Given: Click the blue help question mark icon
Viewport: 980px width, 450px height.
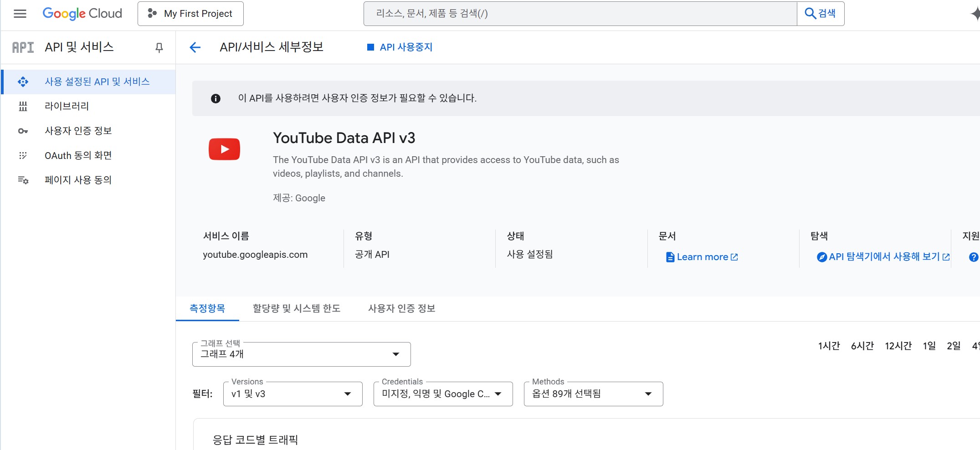Looking at the screenshot, I should (x=974, y=257).
